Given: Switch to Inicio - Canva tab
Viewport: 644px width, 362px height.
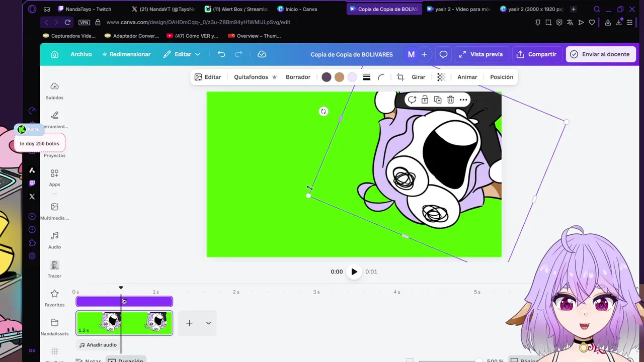Looking at the screenshot, I should pyautogui.click(x=298, y=9).
